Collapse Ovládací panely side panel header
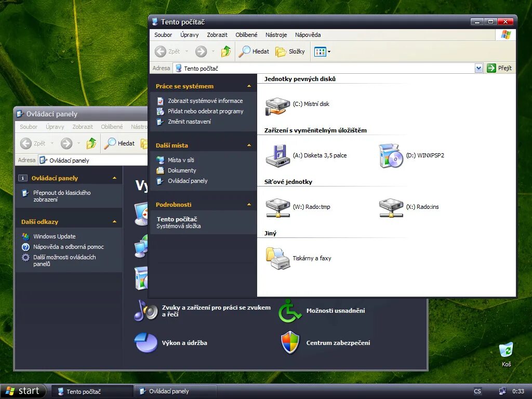The image size is (532, 399). [x=114, y=178]
